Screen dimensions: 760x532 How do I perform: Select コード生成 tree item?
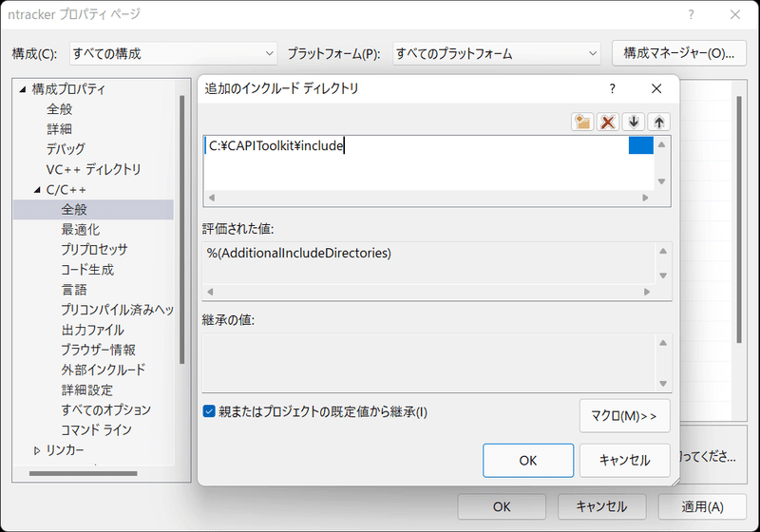click(87, 270)
